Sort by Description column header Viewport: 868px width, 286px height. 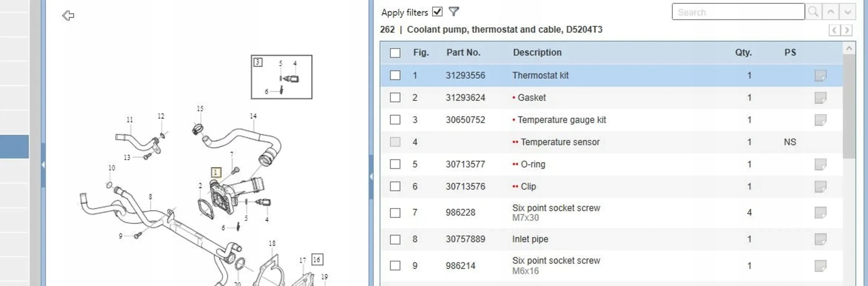[537, 52]
